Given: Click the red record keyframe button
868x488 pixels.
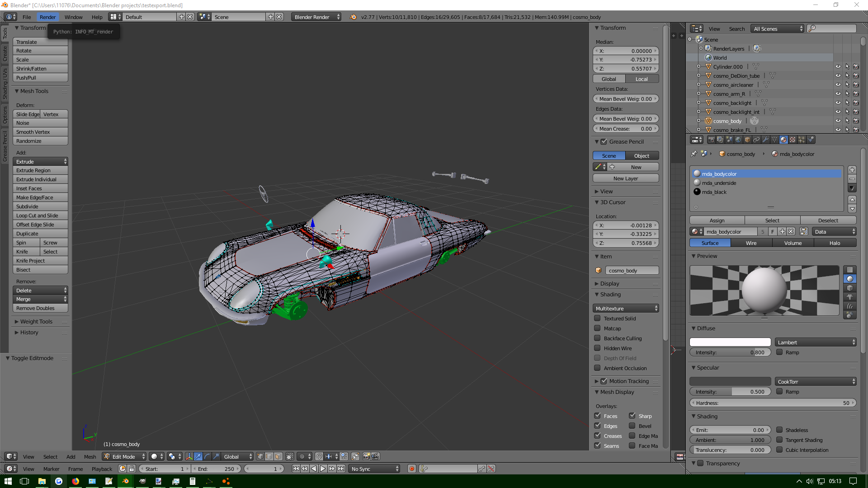Looking at the screenshot, I should (x=412, y=469).
